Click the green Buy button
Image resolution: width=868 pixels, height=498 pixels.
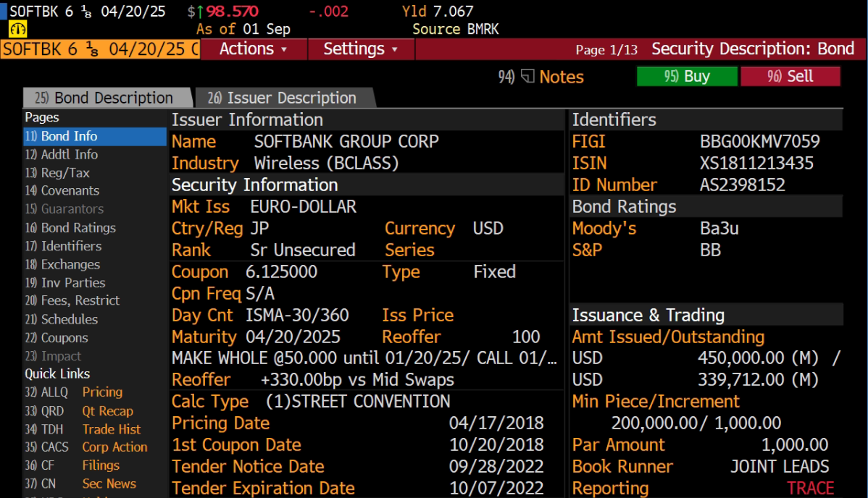(687, 76)
